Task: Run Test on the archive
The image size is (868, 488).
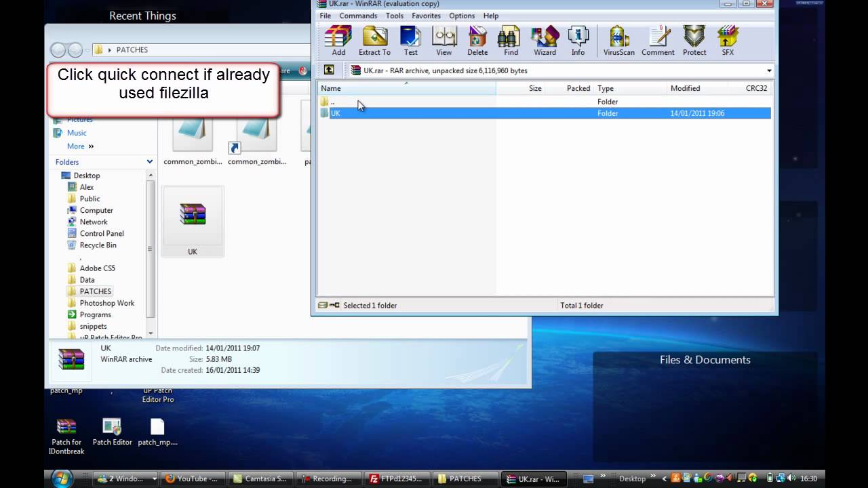Action: [411, 41]
